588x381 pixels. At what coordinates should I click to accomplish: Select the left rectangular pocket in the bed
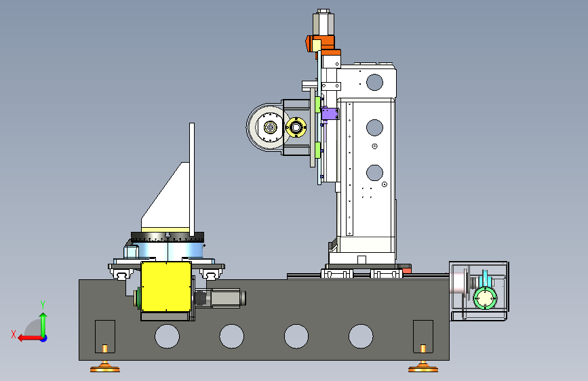pos(105,337)
